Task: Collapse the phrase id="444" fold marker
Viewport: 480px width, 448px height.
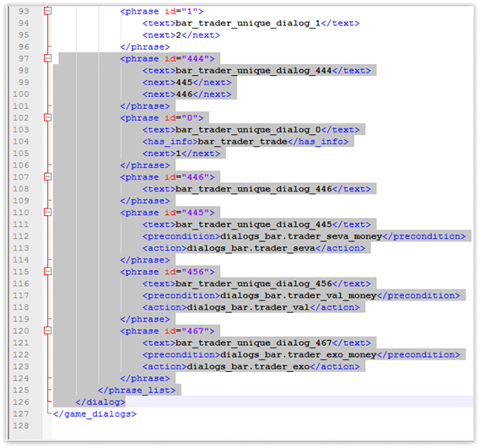Action: (x=48, y=58)
